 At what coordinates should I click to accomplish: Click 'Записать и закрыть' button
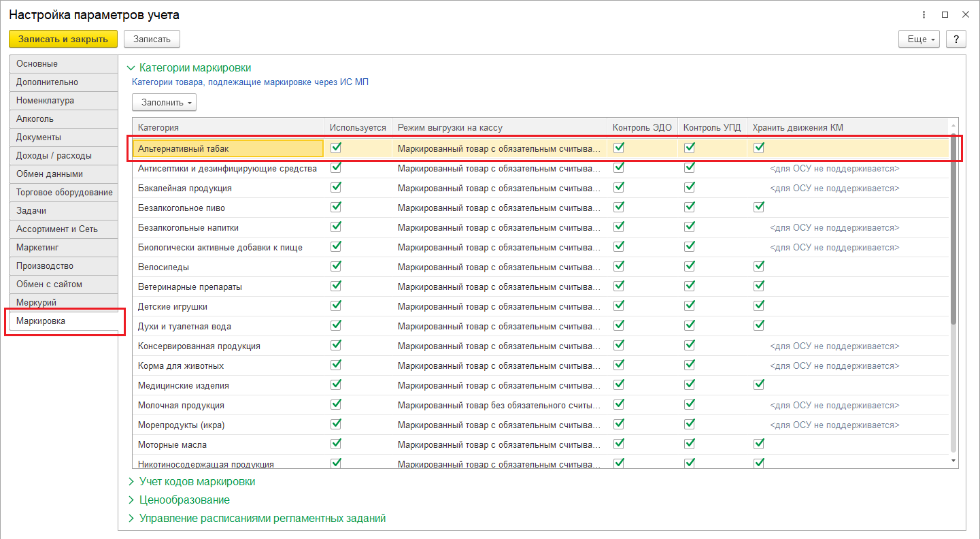(x=63, y=39)
